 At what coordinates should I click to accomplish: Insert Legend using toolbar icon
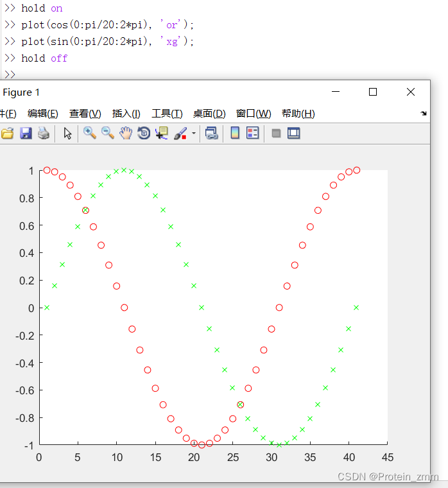point(253,133)
